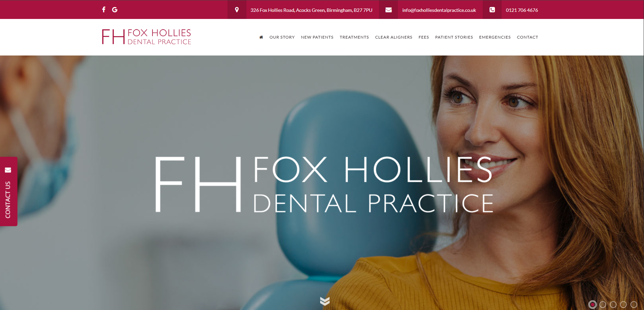This screenshot has width=644, height=310.
Task: Select the second slider dot
Action: 603,305
